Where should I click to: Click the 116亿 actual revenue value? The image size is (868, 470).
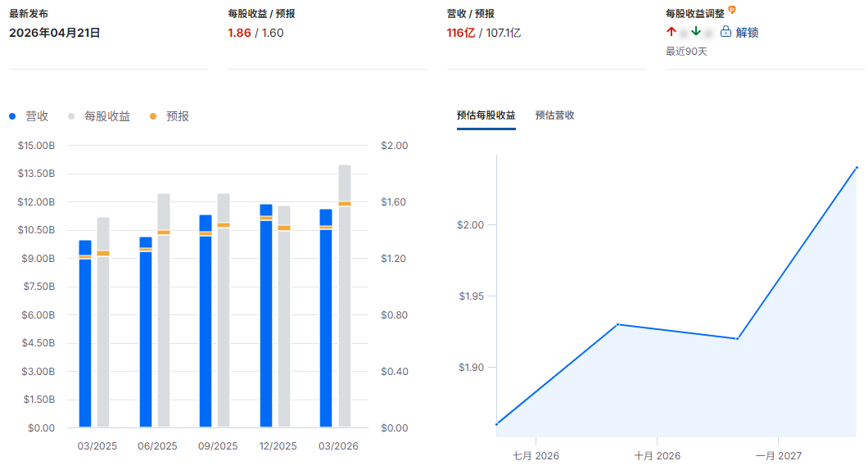tap(460, 33)
